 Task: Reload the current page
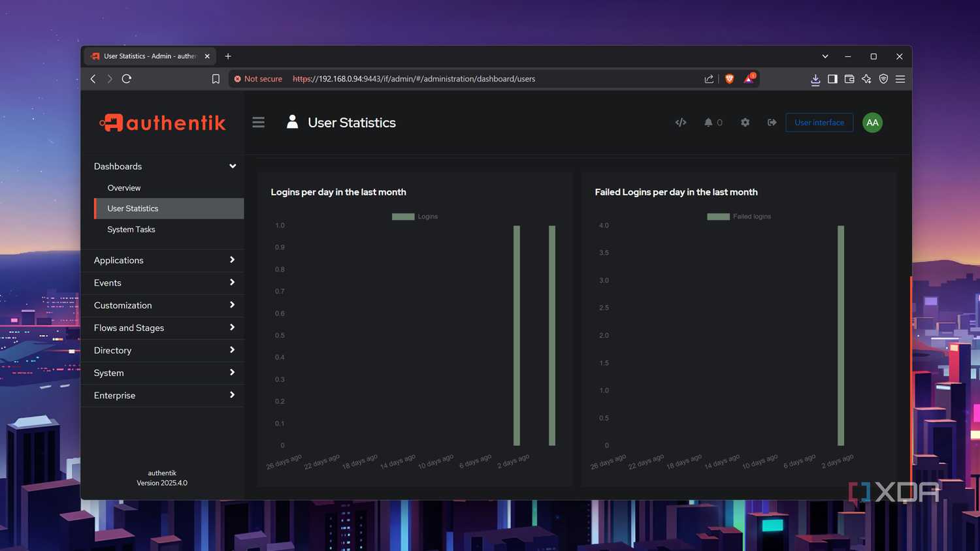click(127, 79)
